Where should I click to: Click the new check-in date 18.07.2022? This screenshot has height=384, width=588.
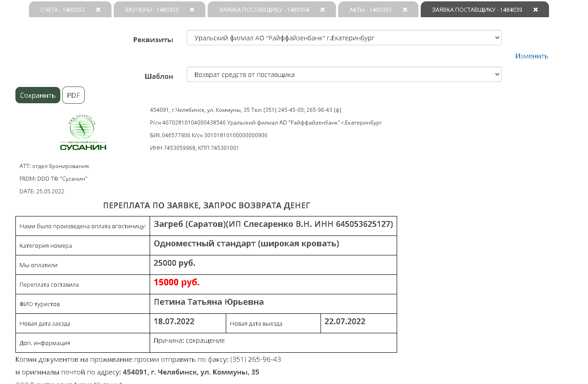coord(174,322)
